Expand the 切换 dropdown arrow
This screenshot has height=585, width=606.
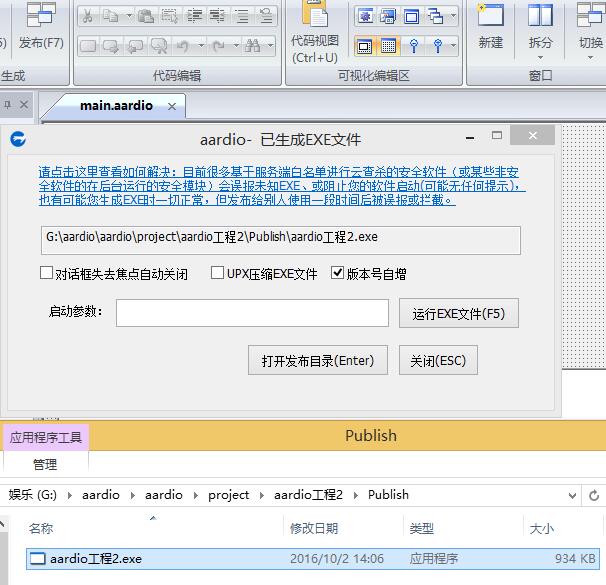[x=590, y=58]
